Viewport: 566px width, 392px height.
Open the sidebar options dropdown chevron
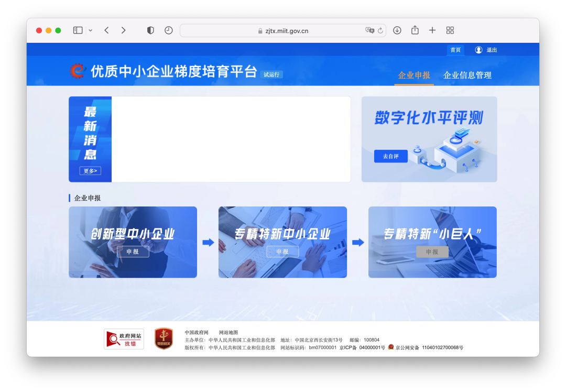pyautogui.click(x=91, y=31)
